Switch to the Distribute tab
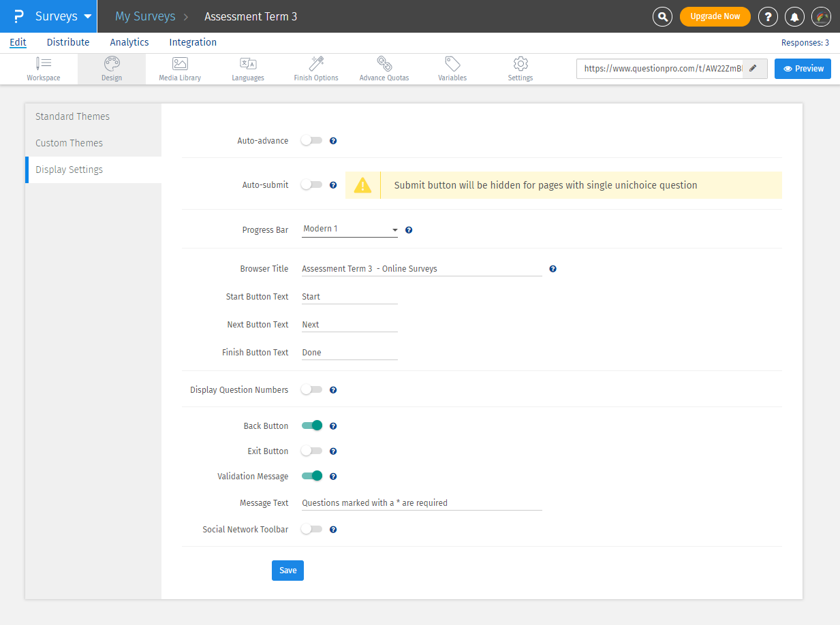 [x=68, y=42]
